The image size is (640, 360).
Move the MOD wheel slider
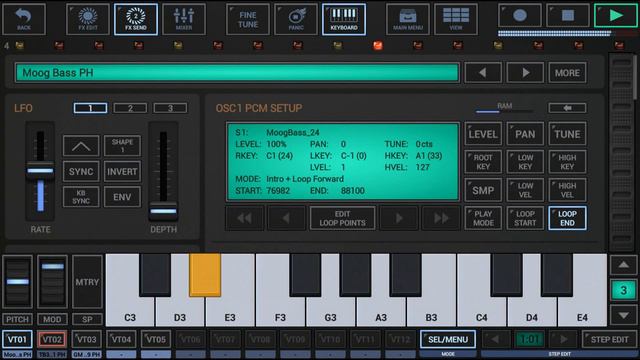pyautogui.click(x=52, y=282)
